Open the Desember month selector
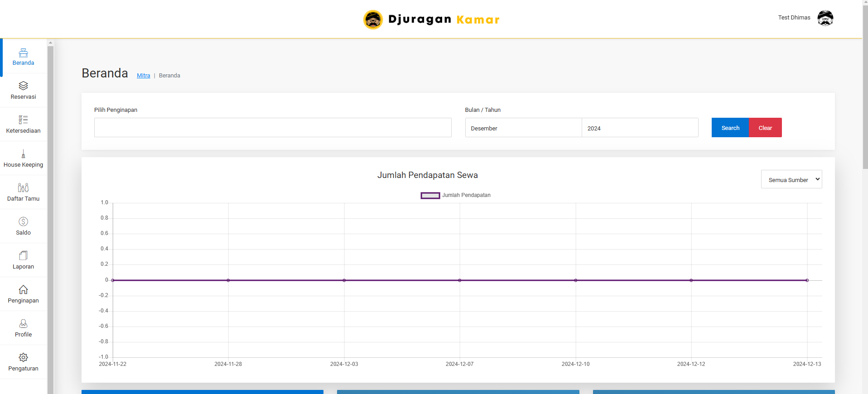Image resolution: width=868 pixels, height=394 pixels. 523,128
